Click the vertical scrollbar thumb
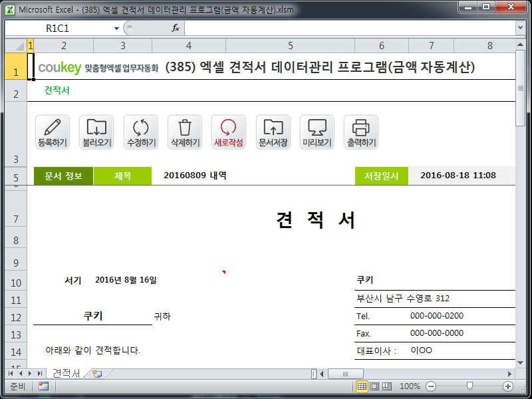Screen dimensions: 532x399 (520, 88)
